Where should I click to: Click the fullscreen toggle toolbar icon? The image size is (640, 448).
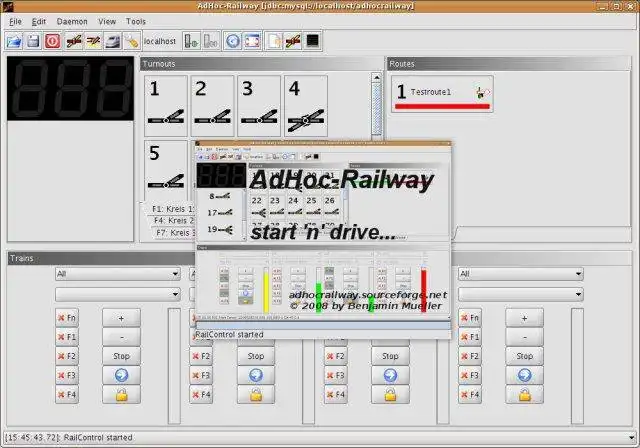tap(252, 41)
